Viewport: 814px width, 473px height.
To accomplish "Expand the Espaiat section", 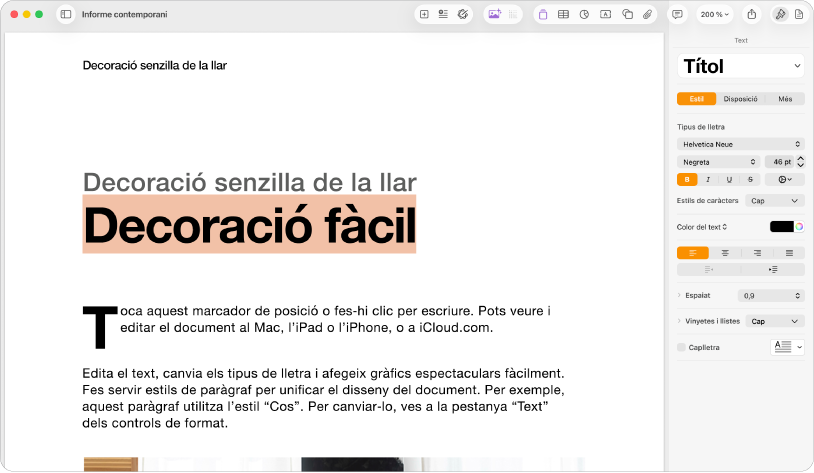I will [x=680, y=295].
